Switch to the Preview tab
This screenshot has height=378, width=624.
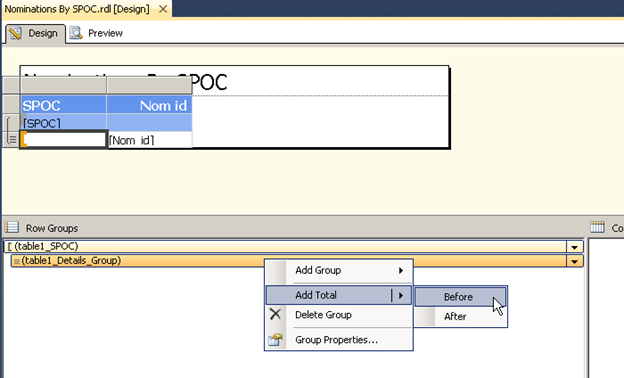96,33
